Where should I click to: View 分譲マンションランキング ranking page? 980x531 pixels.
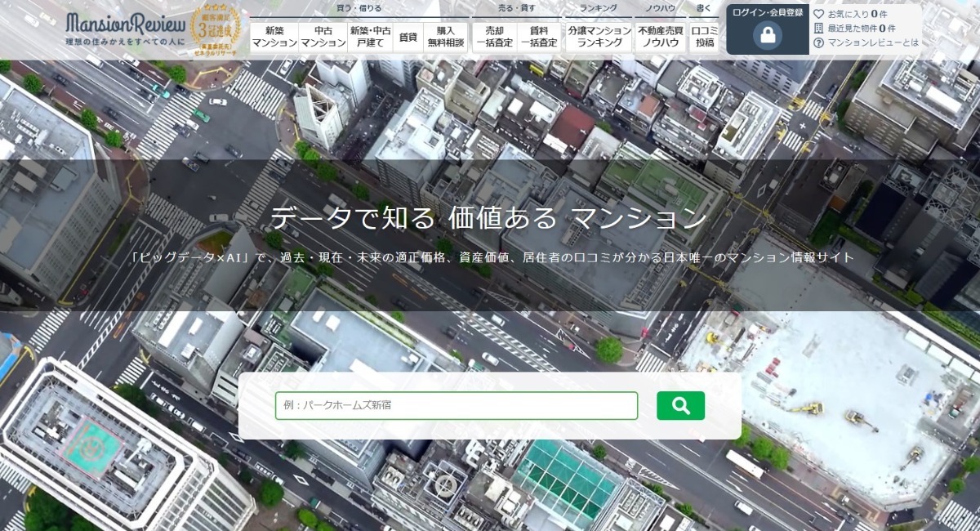[x=599, y=37]
